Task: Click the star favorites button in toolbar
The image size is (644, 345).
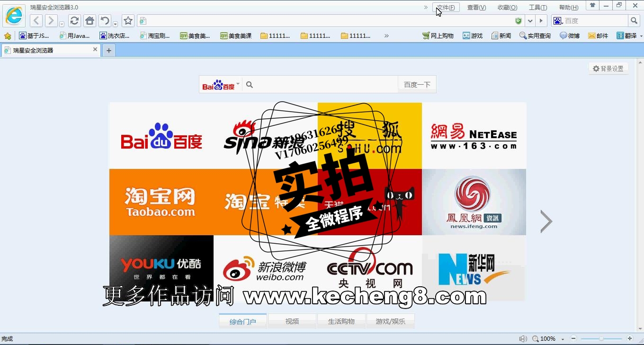Action: pos(128,21)
